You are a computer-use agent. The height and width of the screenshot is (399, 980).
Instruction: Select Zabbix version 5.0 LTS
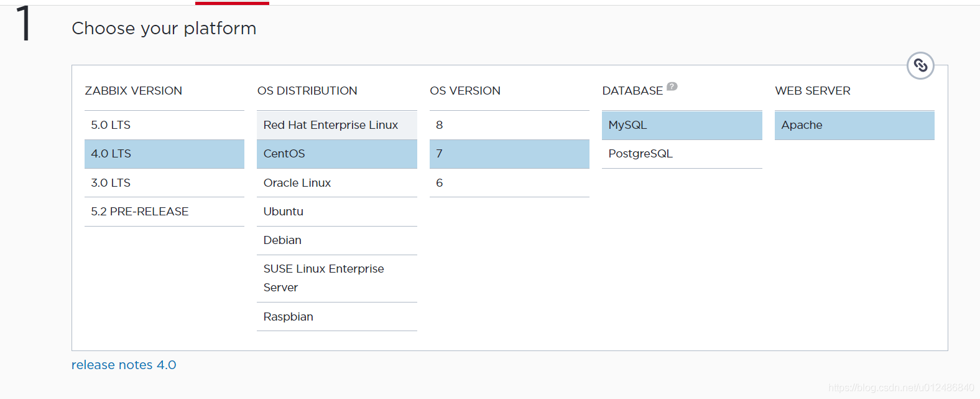[164, 125]
